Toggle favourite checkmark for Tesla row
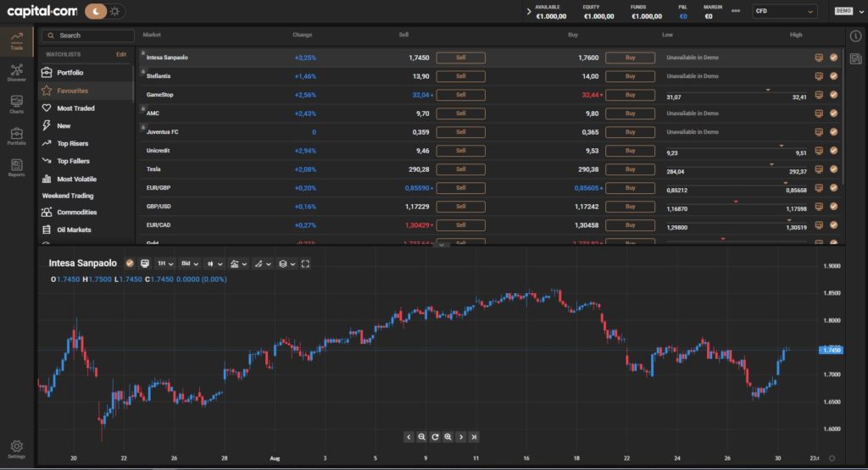The image size is (868, 470). [x=834, y=169]
